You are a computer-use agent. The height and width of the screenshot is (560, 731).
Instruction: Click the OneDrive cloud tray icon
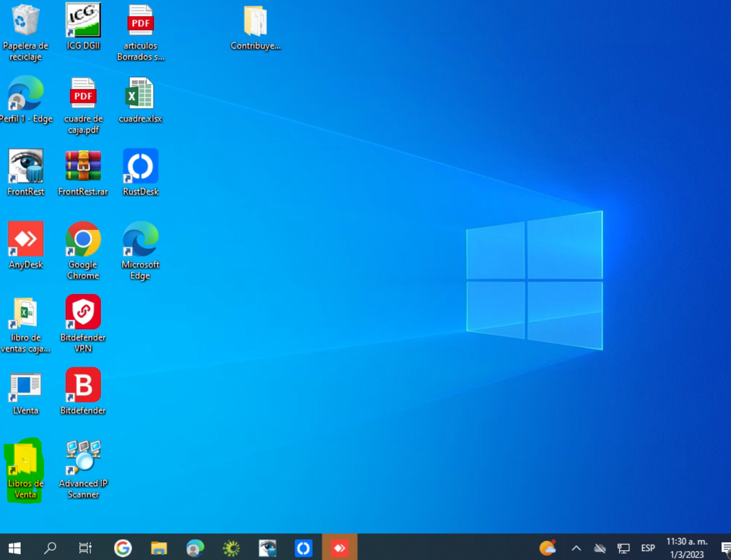pyautogui.click(x=600, y=548)
